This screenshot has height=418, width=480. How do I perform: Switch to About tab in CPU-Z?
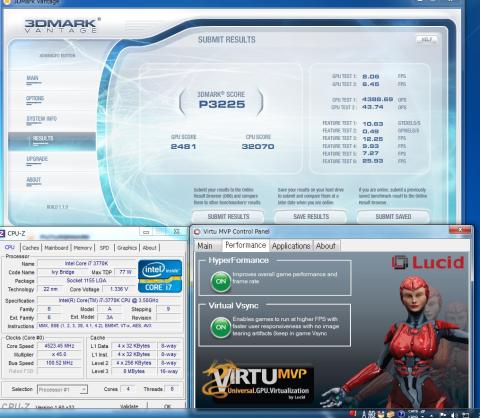[150, 248]
